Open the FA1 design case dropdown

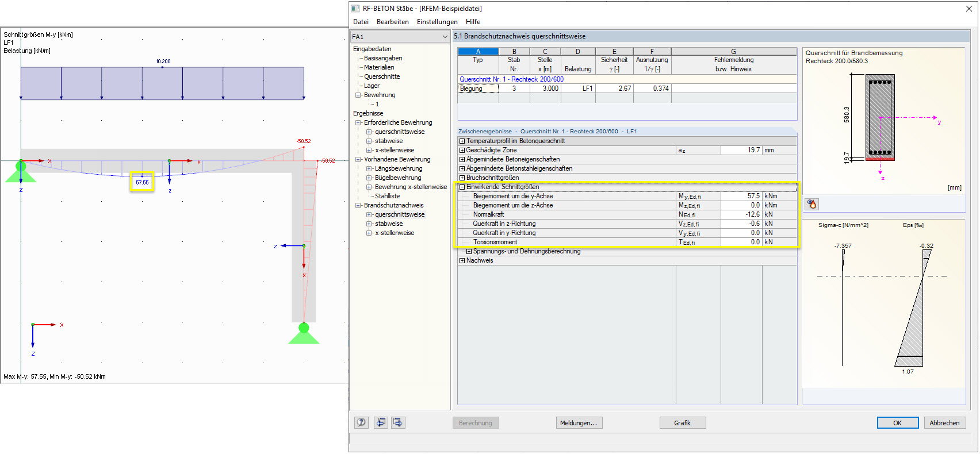click(x=400, y=37)
